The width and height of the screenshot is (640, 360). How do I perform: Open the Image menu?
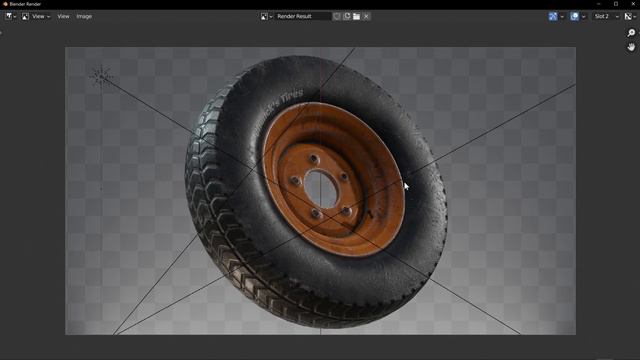tap(84, 16)
